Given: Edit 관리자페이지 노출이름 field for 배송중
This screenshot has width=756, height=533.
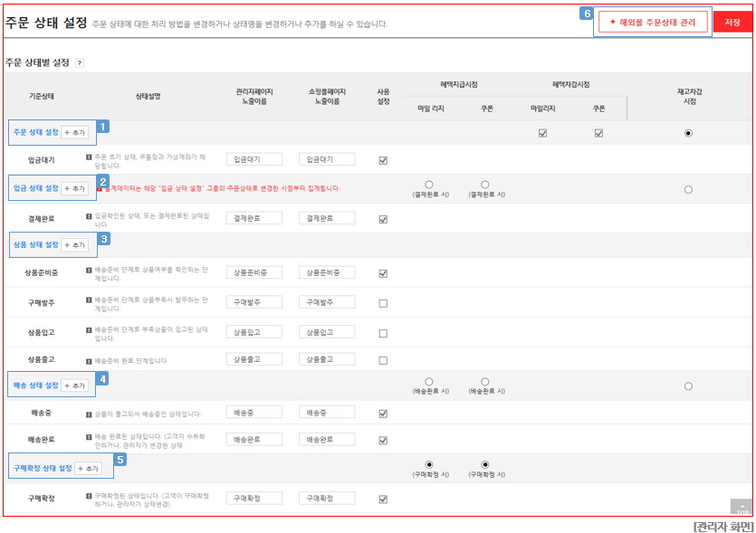Looking at the screenshot, I should 254,412.
